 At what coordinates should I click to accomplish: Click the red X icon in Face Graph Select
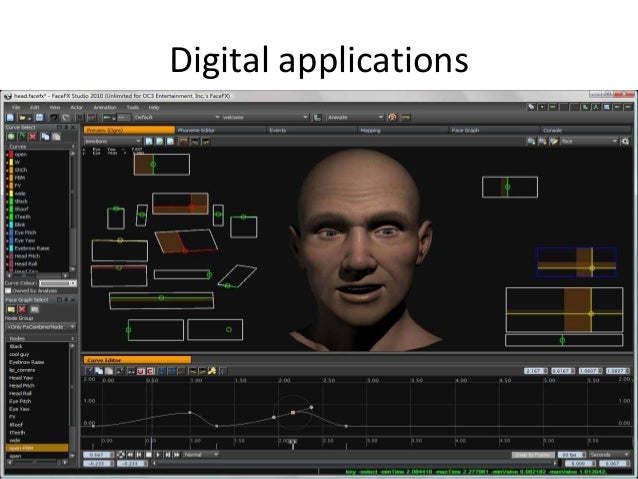pos(22,309)
